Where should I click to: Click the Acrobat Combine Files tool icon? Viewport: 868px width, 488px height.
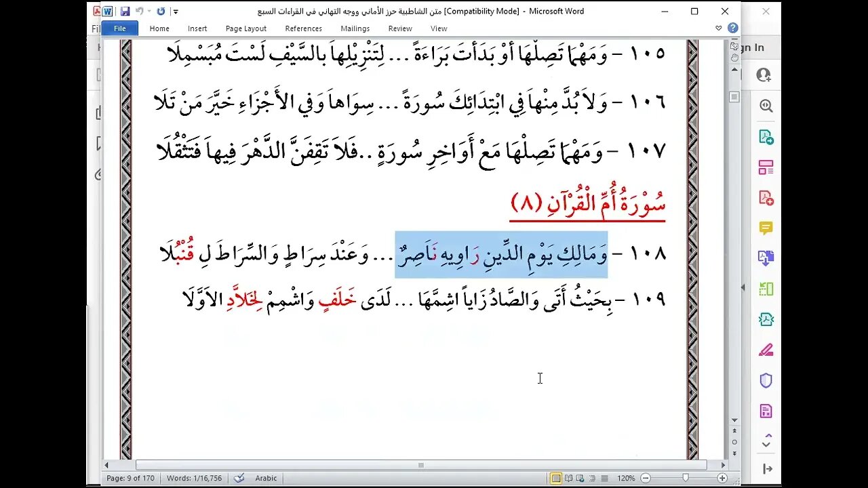click(766, 258)
